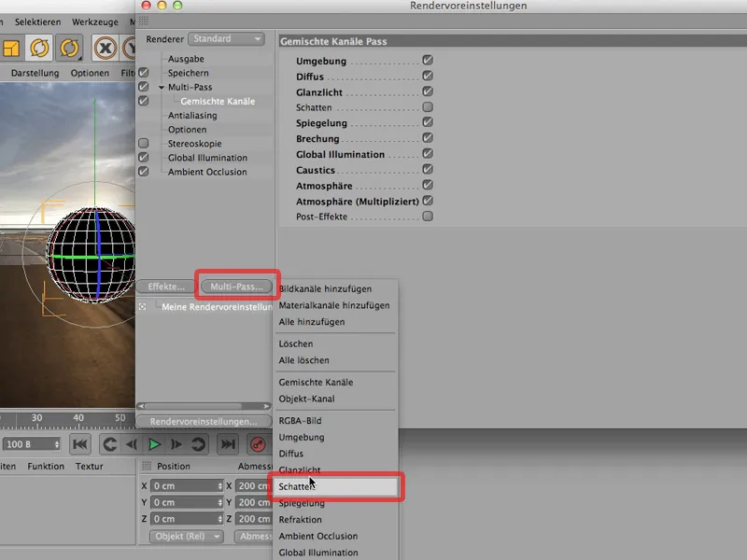Click frame 40 on the timeline ruler
Image resolution: width=747 pixels, height=560 pixels.
click(78, 418)
